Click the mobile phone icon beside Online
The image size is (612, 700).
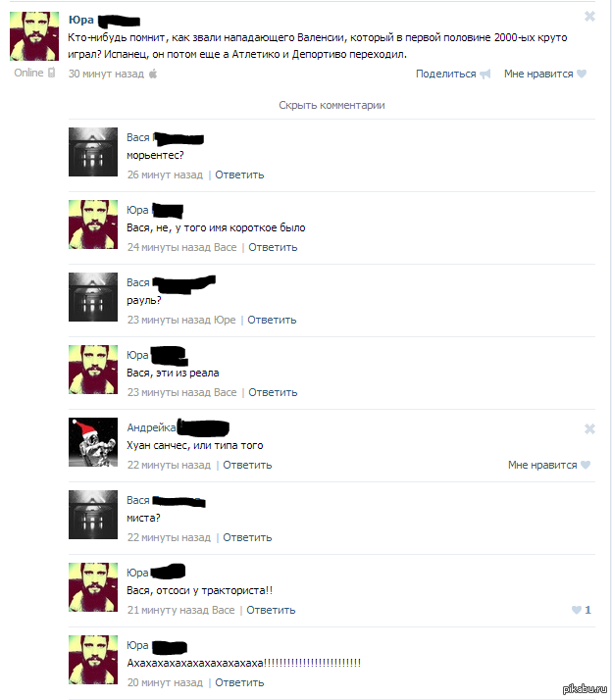(51, 73)
